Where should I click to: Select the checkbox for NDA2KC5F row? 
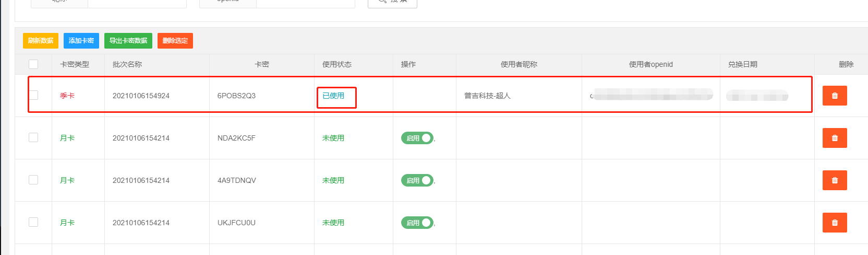pos(33,137)
